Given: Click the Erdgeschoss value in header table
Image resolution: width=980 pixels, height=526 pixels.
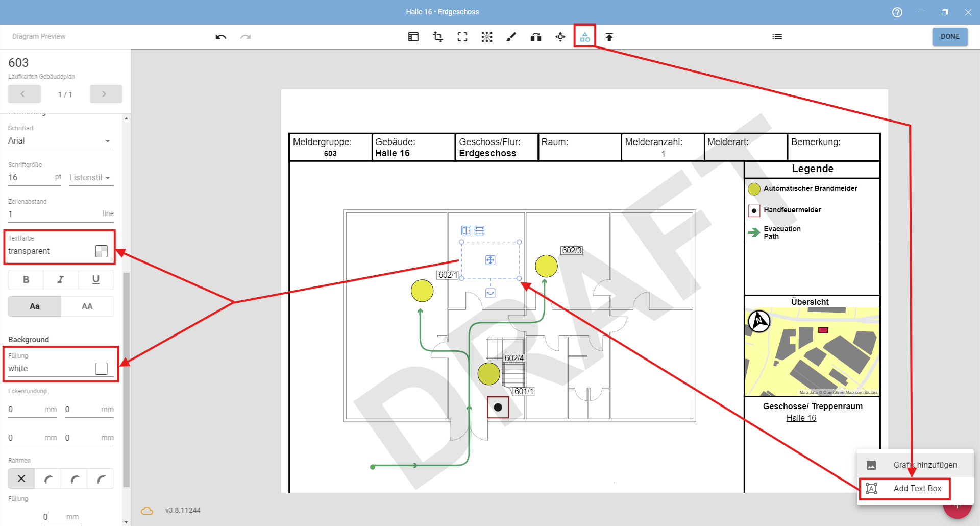Looking at the screenshot, I should [487, 154].
